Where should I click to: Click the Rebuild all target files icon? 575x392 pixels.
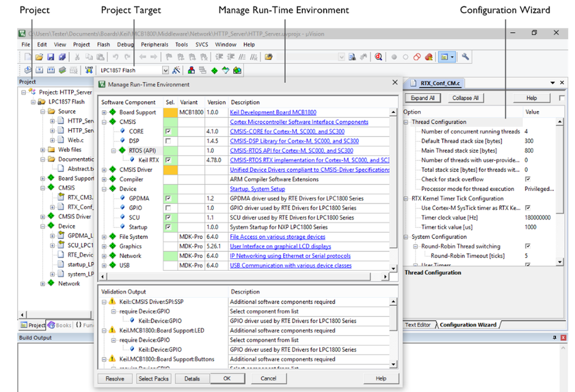tap(50, 70)
